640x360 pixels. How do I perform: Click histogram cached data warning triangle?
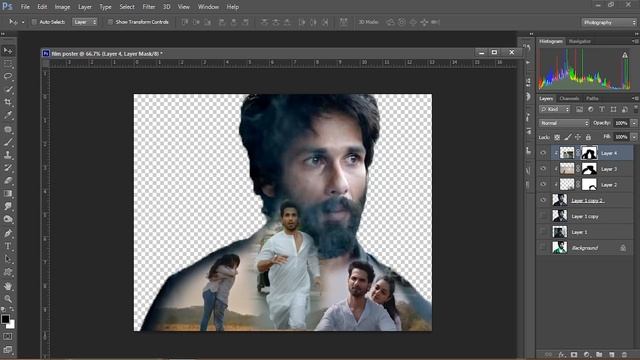625,55
